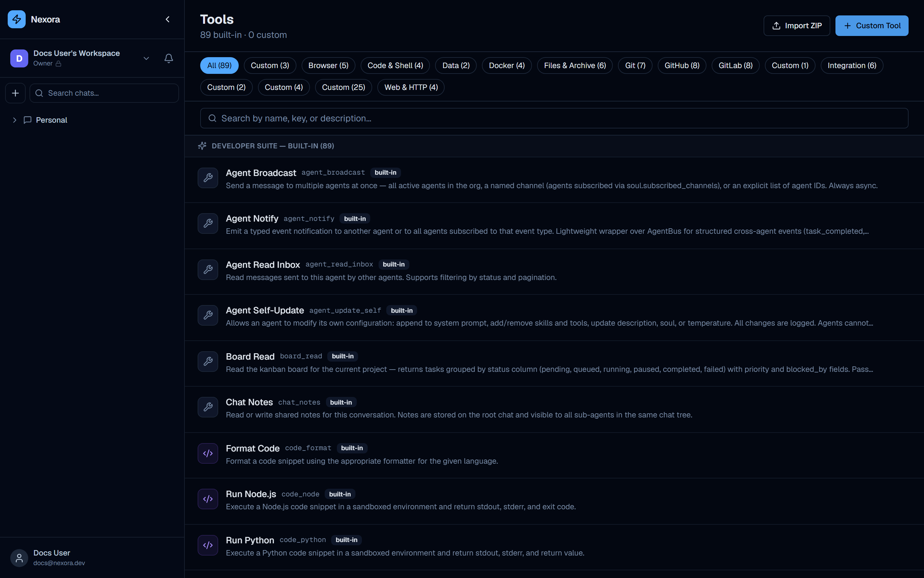Filter by Git (7) category

click(635, 66)
